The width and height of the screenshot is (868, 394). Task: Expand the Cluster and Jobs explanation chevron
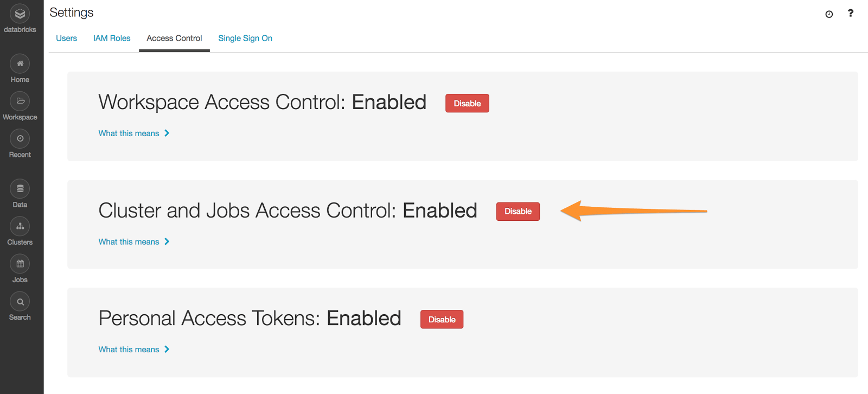[x=167, y=242]
